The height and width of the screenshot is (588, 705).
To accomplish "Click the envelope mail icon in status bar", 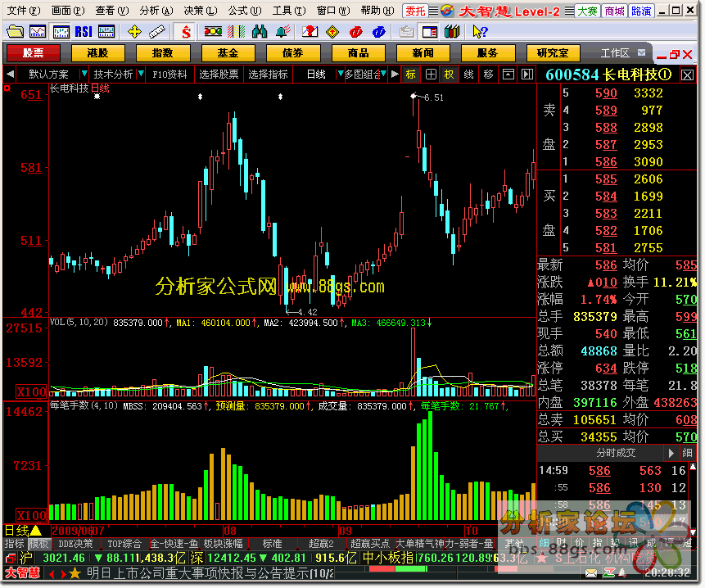I will click(591, 572).
